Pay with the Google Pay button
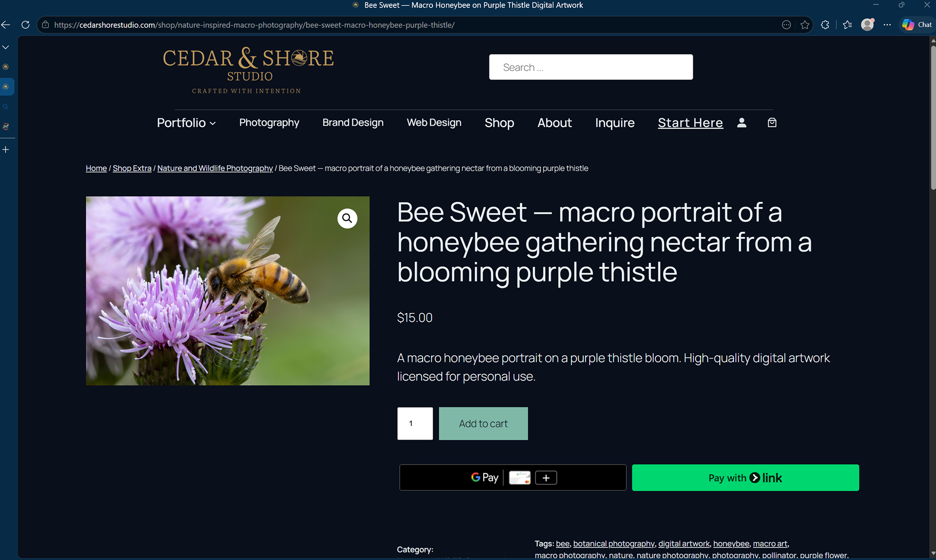936x560 pixels. (513, 478)
